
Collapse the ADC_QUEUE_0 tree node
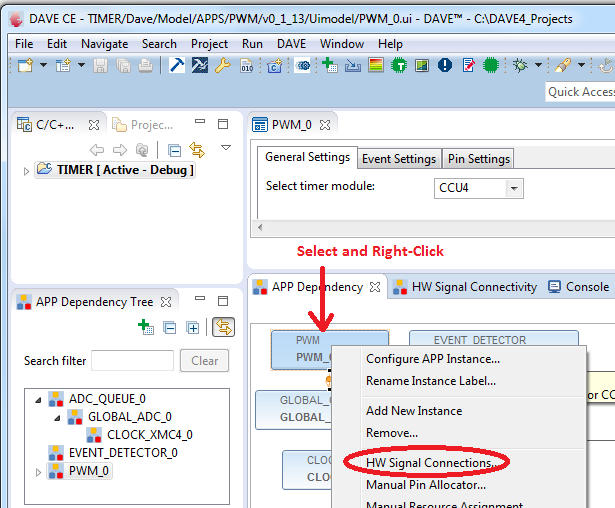[38, 400]
